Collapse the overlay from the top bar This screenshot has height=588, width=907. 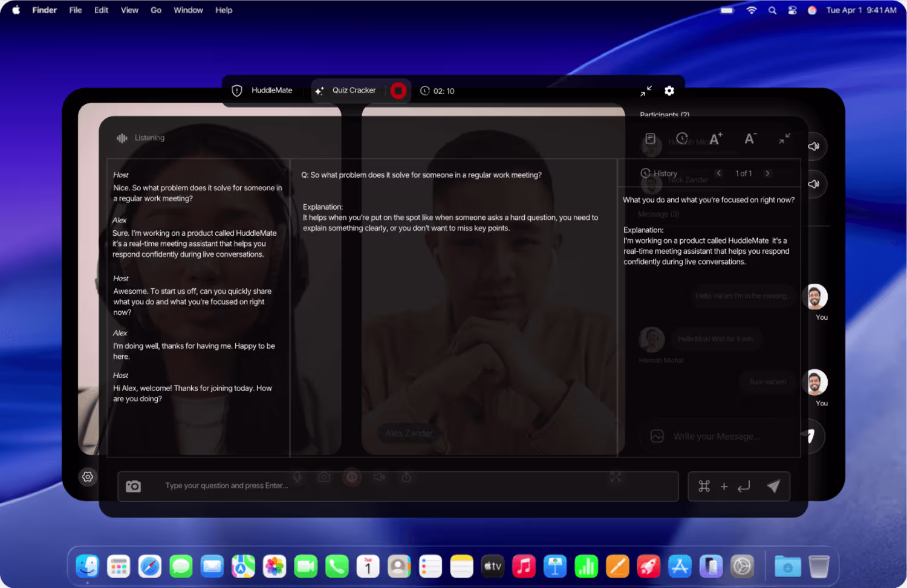point(646,91)
